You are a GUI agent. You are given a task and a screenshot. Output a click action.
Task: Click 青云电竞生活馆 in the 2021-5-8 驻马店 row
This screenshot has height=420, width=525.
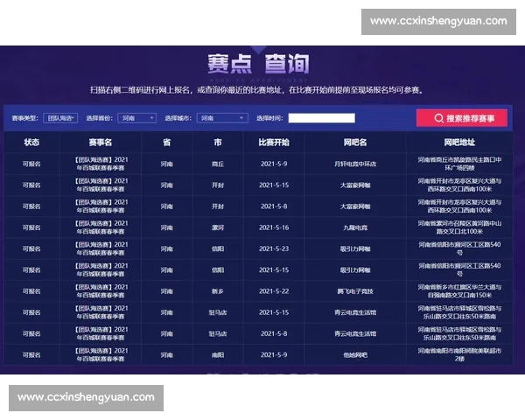[355, 334]
